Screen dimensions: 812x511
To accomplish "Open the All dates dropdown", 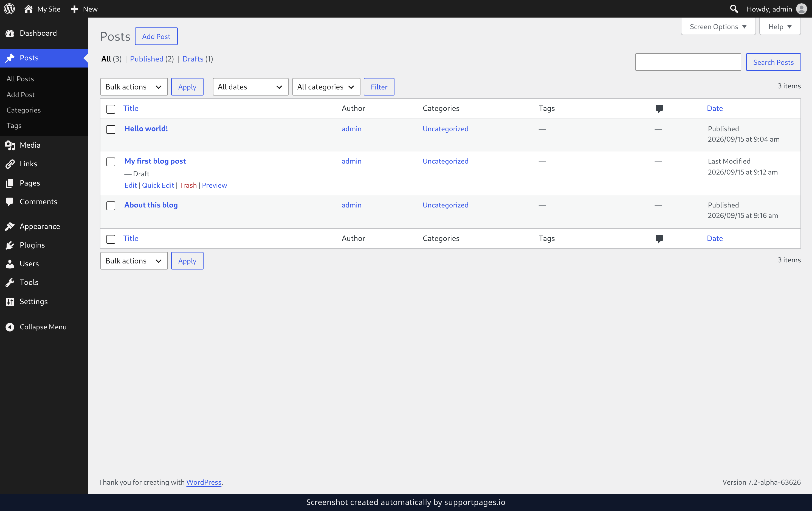I will click(250, 87).
